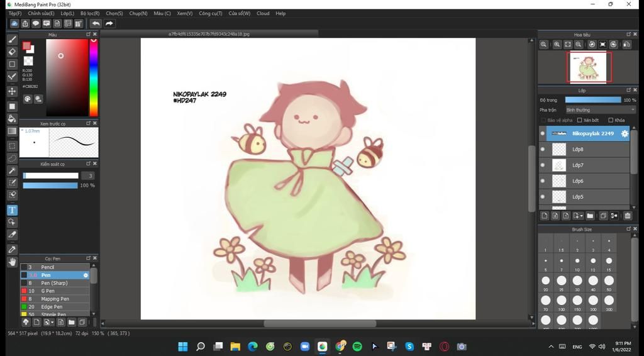Choose the G Pen brush
Screen dimensions: 644x356
[48, 291]
